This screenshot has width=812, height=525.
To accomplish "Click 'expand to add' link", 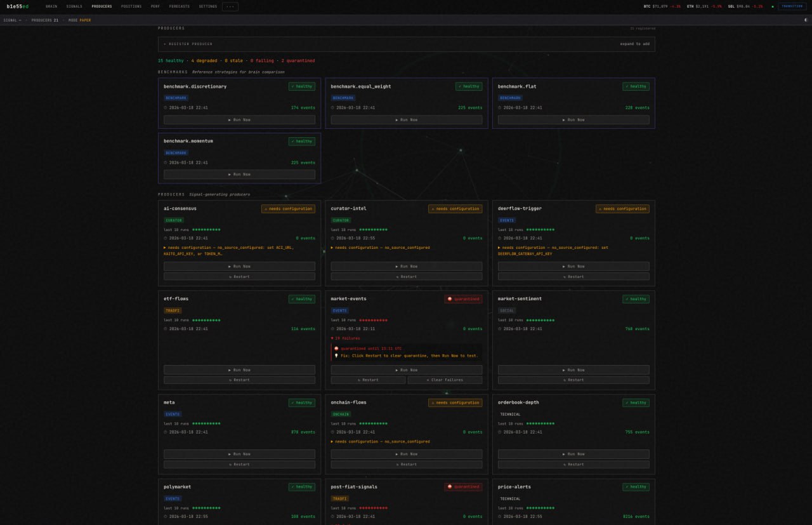I will tap(635, 44).
